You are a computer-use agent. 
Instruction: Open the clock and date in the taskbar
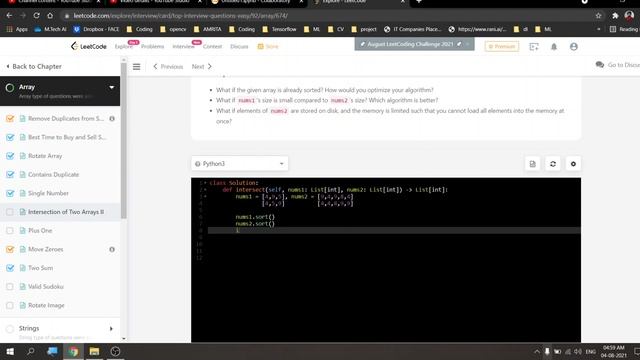click(x=613, y=351)
